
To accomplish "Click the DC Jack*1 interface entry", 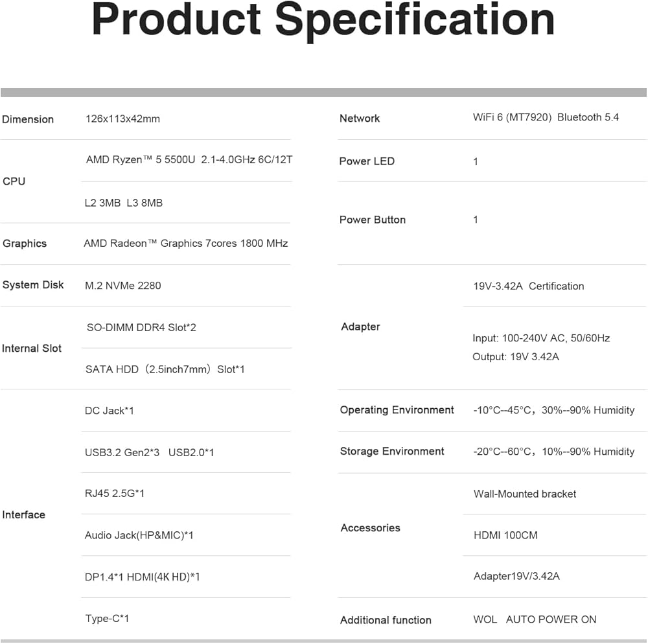I will point(109,411).
